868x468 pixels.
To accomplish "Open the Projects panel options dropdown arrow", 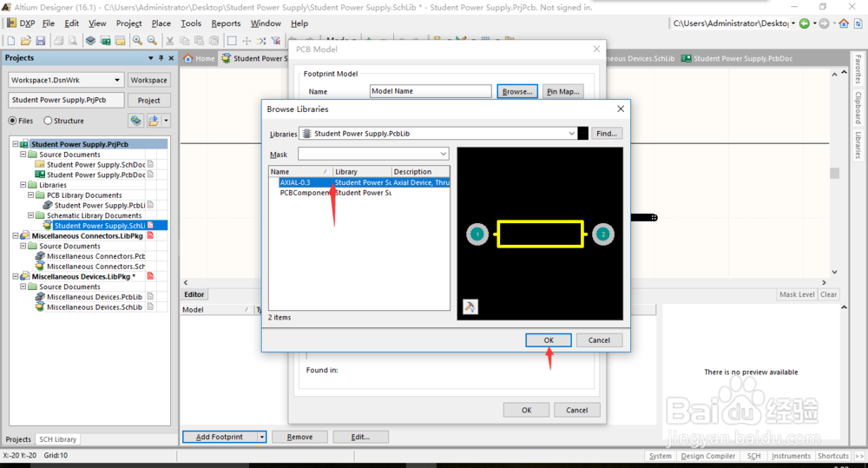I will [150, 57].
